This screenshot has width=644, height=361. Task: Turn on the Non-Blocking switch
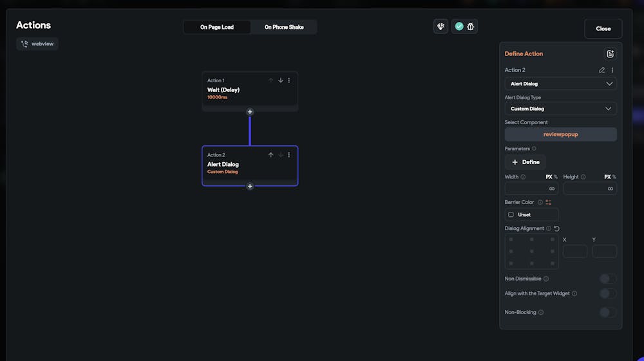607,312
